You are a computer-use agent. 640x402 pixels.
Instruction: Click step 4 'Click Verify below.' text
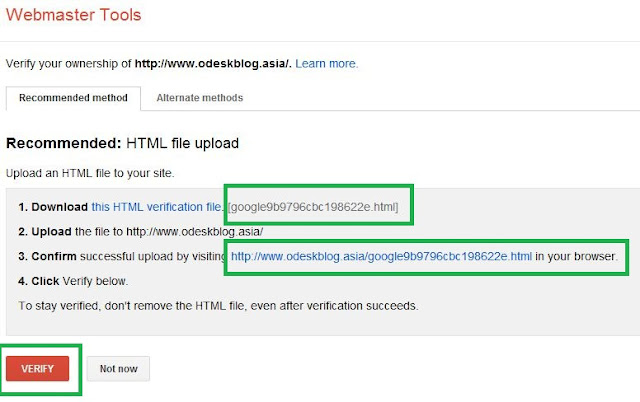[73, 281]
